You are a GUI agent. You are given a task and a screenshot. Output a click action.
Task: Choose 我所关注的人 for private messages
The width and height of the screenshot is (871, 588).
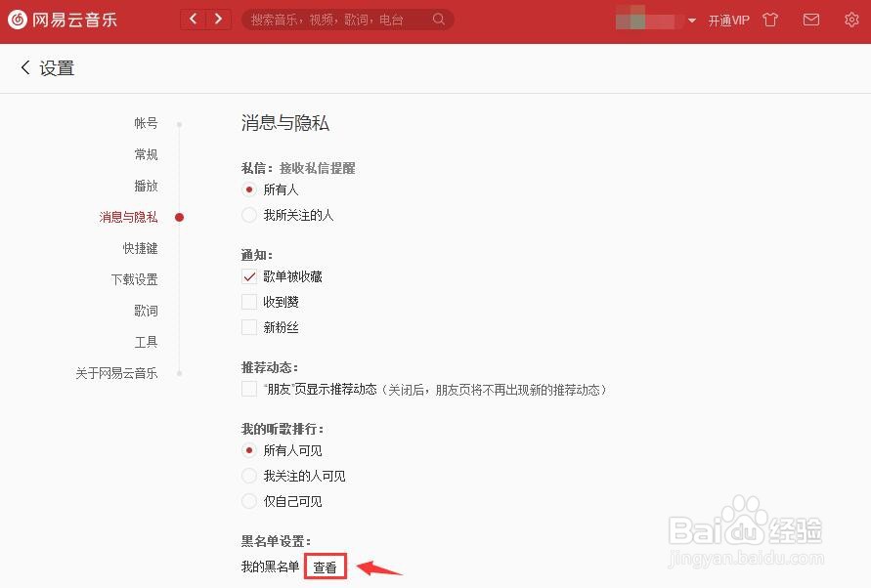coord(249,215)
